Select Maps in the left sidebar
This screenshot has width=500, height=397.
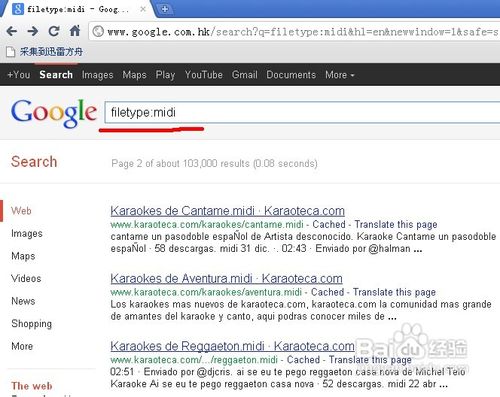pyautogui.click(x=23, y=256)
